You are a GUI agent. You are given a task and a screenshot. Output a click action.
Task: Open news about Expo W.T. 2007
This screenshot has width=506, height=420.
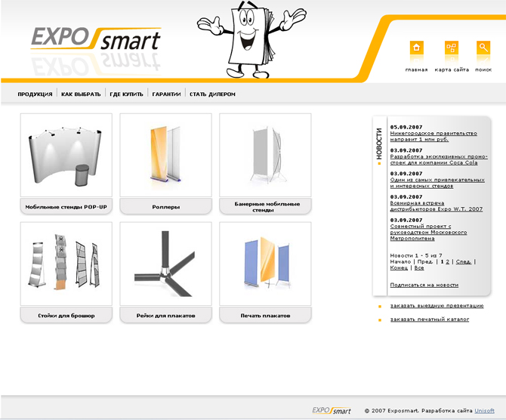(x=437, y=206)
